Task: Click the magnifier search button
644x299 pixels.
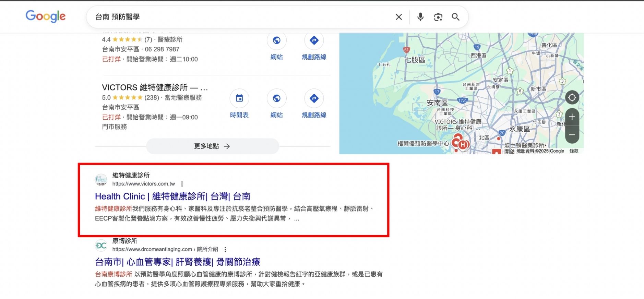Action: coord(455,17)
